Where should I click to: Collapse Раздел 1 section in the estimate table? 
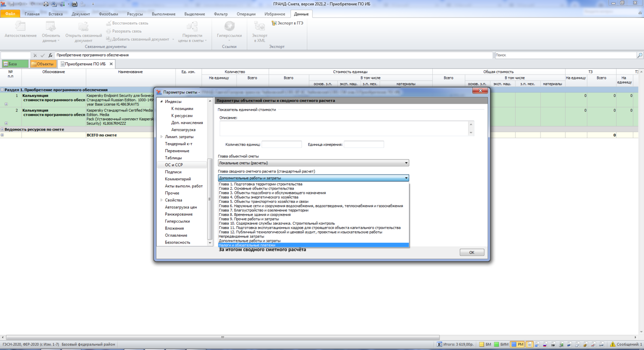pos(2,90)
